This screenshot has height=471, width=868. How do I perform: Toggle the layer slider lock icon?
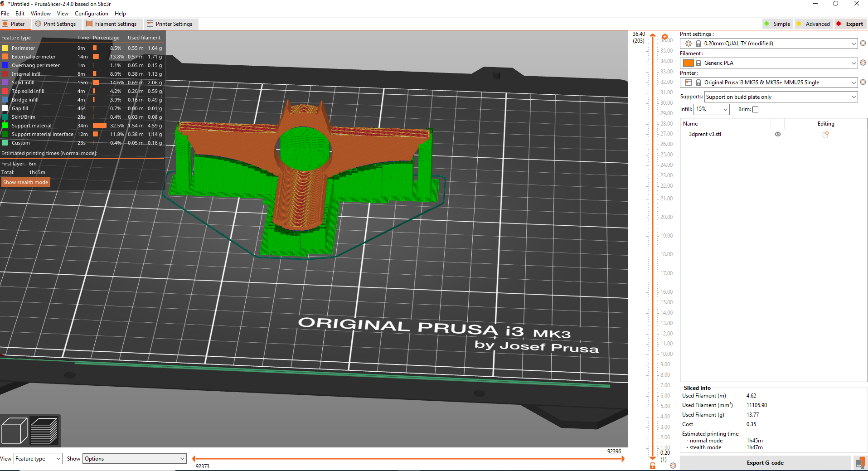653,466
